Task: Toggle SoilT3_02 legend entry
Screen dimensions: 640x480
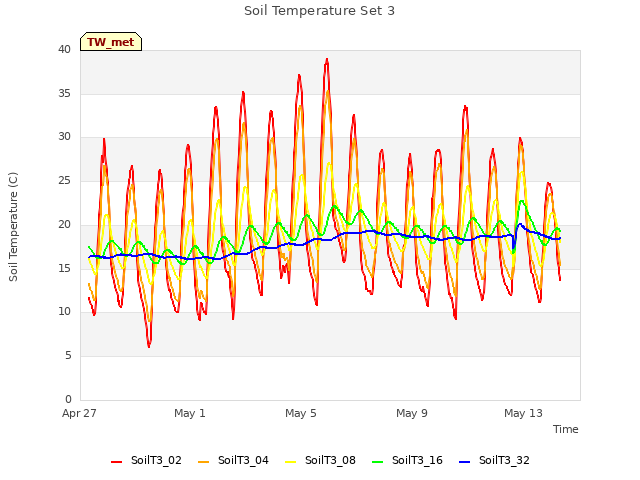Action: point(146,460)
